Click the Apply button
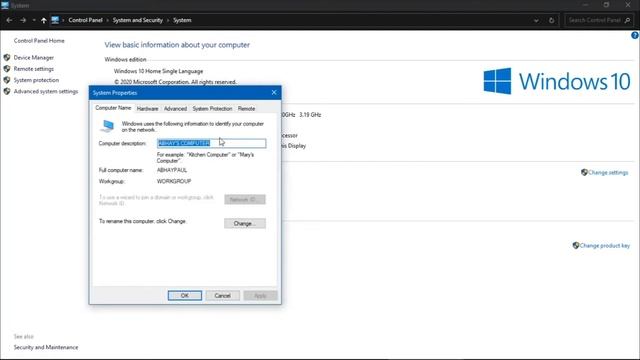The image size is (640, 360). (260, 296)
